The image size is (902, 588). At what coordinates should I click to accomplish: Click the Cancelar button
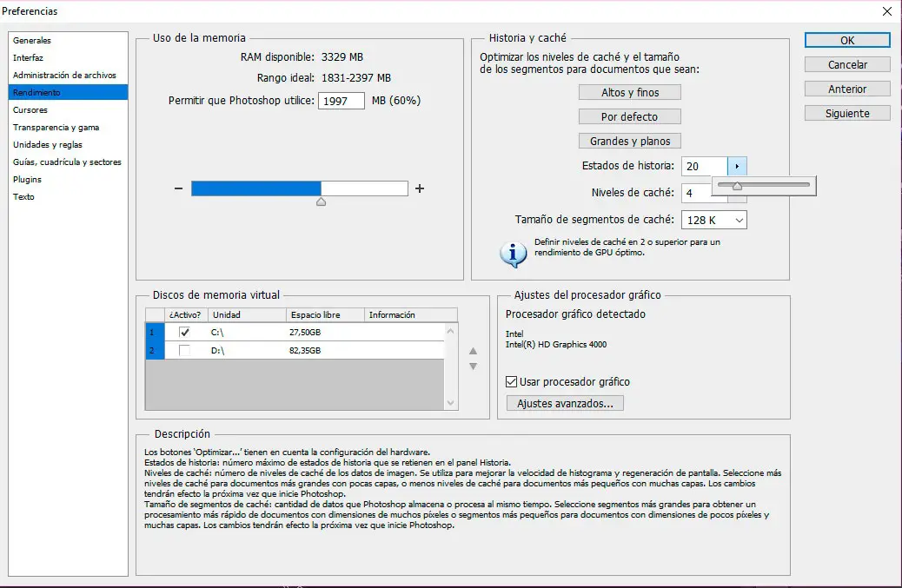(847, 64)
